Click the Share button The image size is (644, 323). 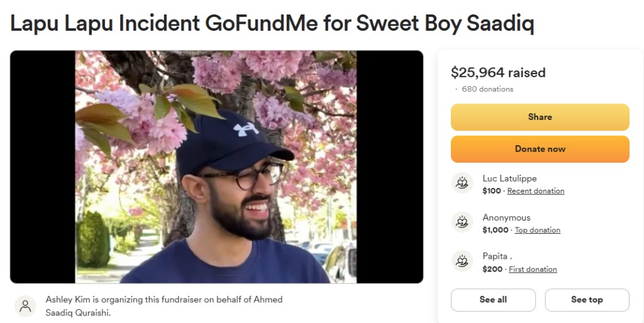[x=540, y=117]
